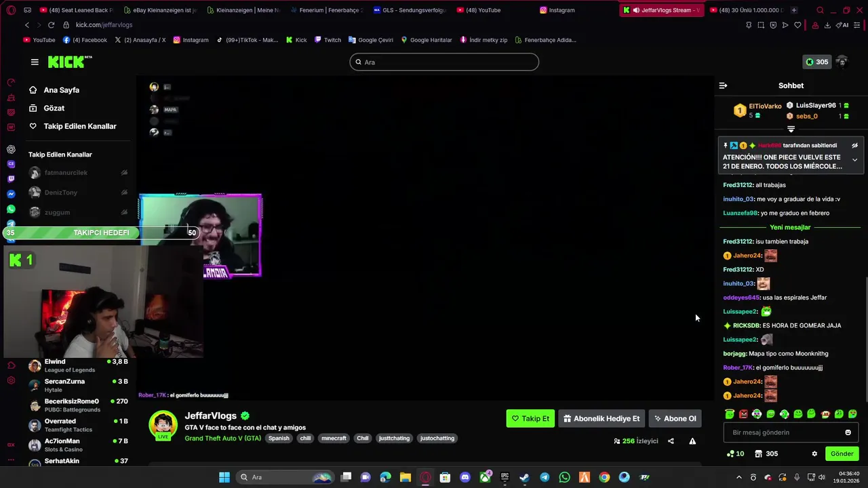Open the Fenerbahçe Adidas bookmark
The image size is (868, 488).
point(545,40)
